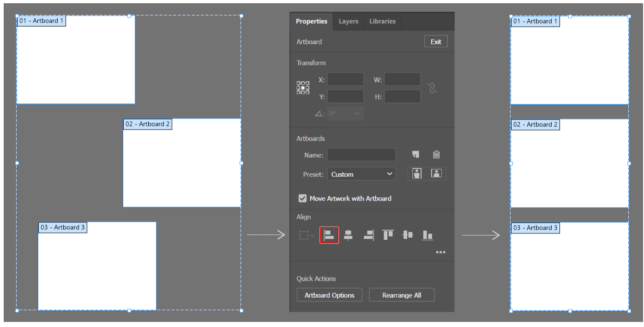The width and height of the screenshot is (644, 327).
Task: Click inside the artboard Name field
Action: click(361, 155)
